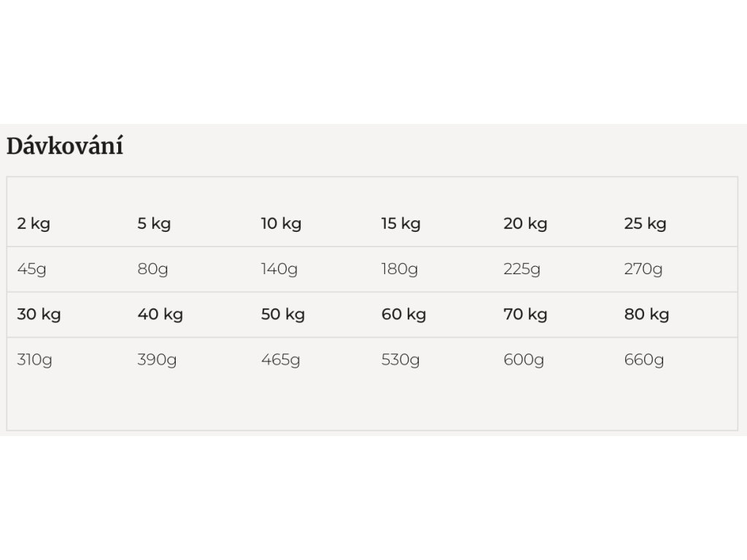Click the 10 kg column header
747x560 pixels.
coord(281,223)
